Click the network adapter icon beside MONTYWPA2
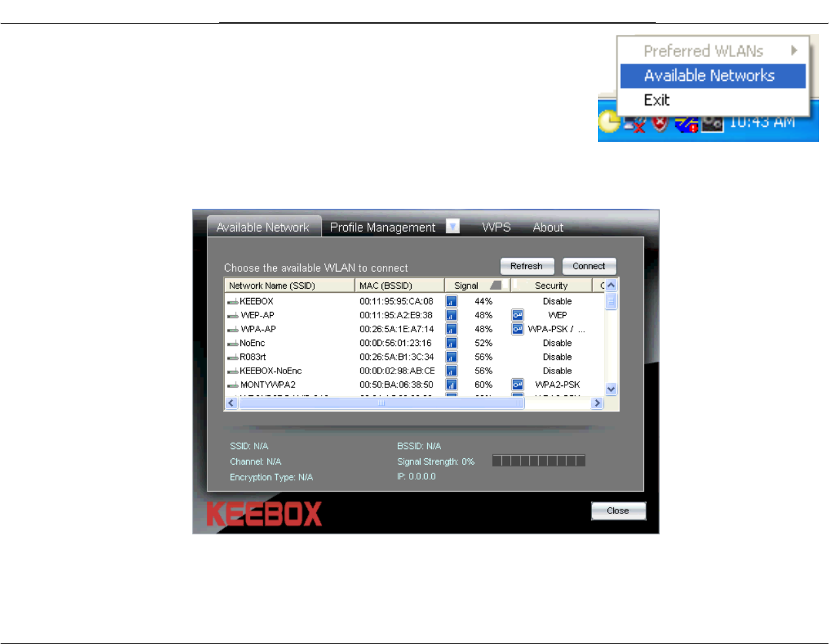Screen dimensions: 829x644 (232, 385)
